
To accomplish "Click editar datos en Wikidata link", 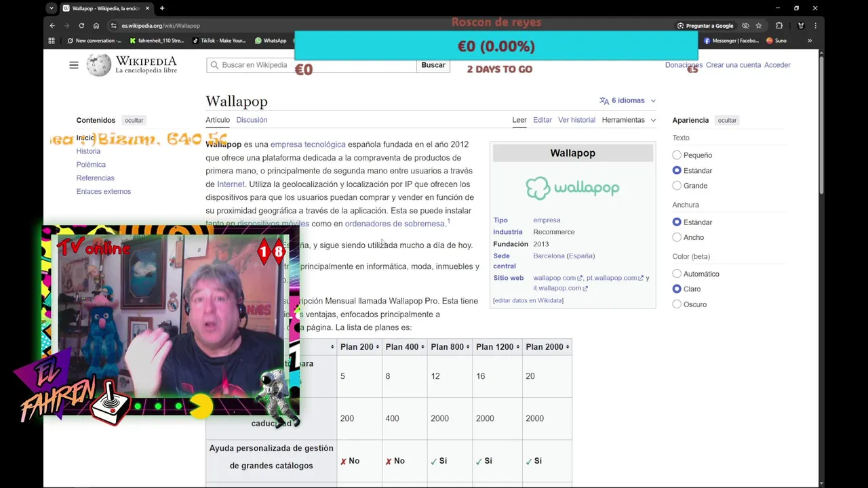I will click(x=528, y=300).
